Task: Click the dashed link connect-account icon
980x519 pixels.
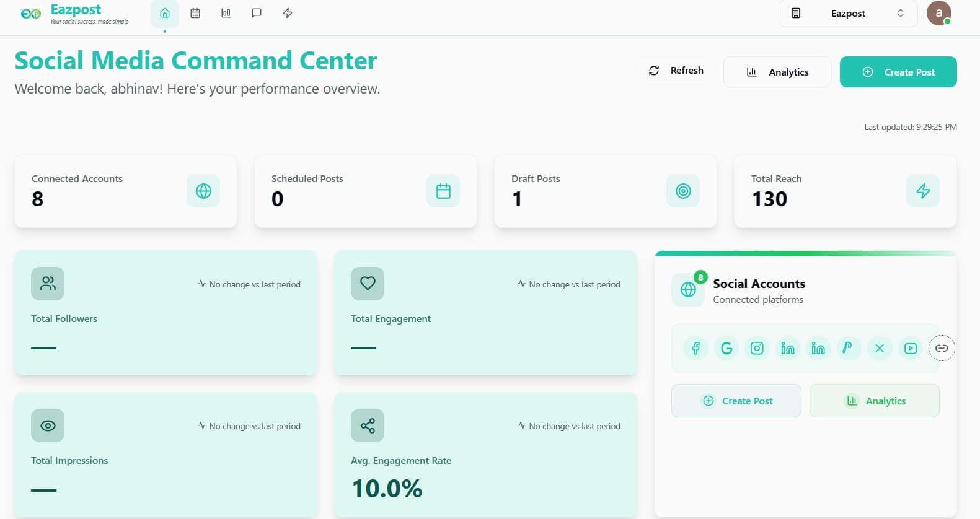Action: 942,348
